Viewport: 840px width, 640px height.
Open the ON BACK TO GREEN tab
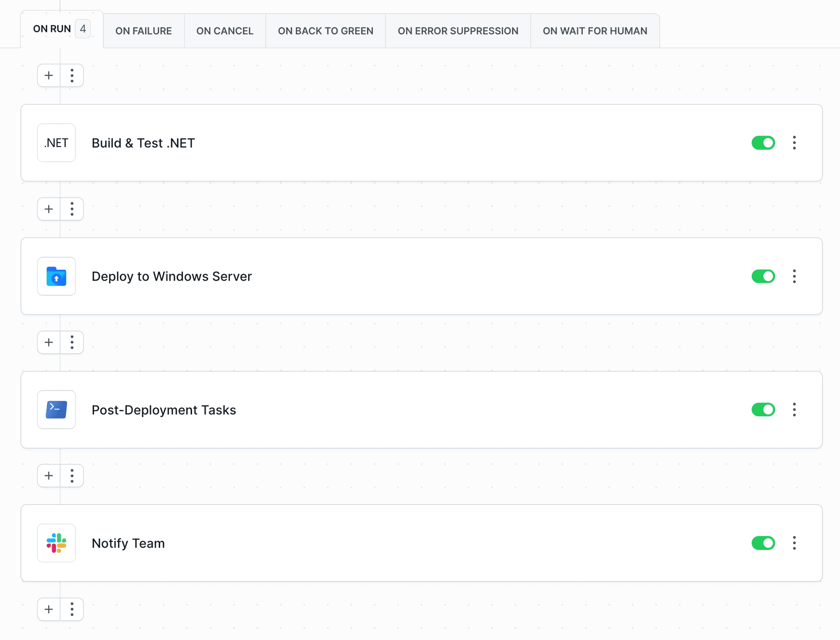(325, 31)
